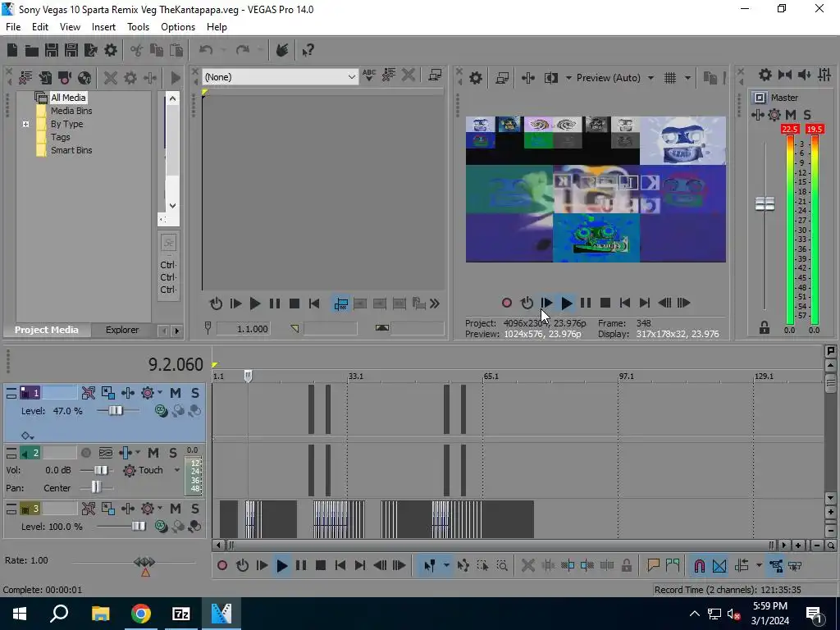The height and width of the screenshot is (630, 840).
Task: Mute video track 1
Action: (176, 393)
